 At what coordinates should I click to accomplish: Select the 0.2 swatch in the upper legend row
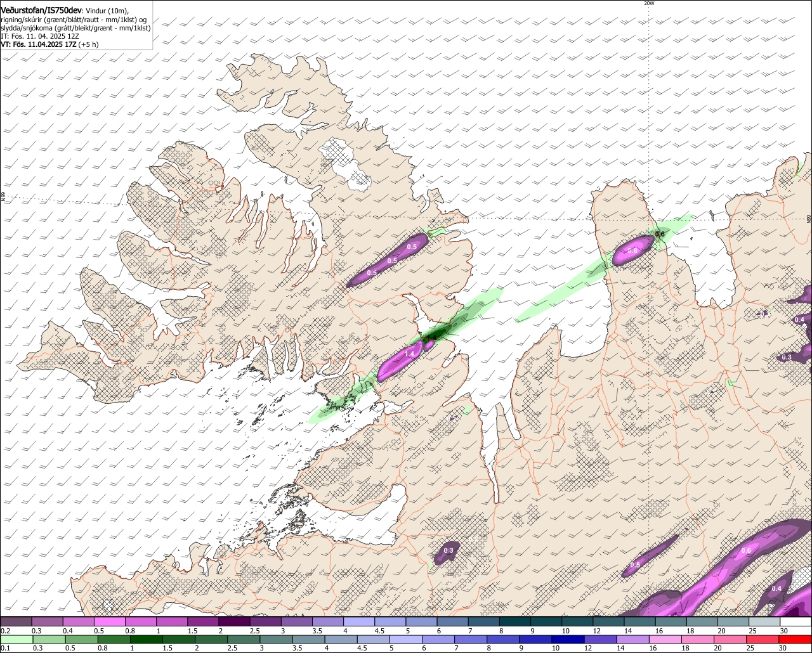[x=16, y=621]
